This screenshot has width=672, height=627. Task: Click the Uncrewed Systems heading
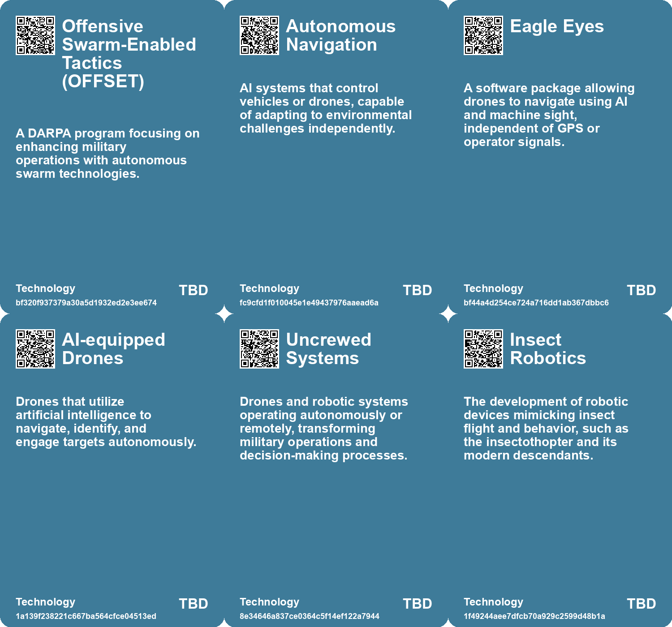click(328, 349)
